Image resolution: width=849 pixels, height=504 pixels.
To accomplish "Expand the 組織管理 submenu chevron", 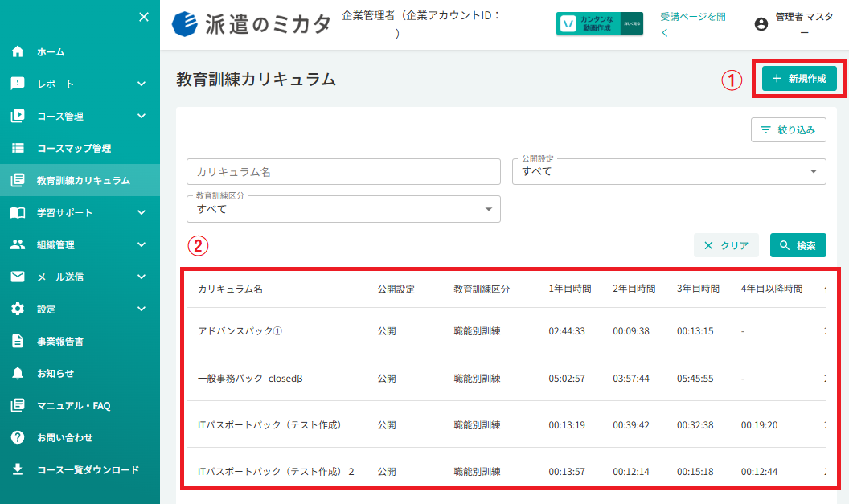I will [x=141, y=244].
